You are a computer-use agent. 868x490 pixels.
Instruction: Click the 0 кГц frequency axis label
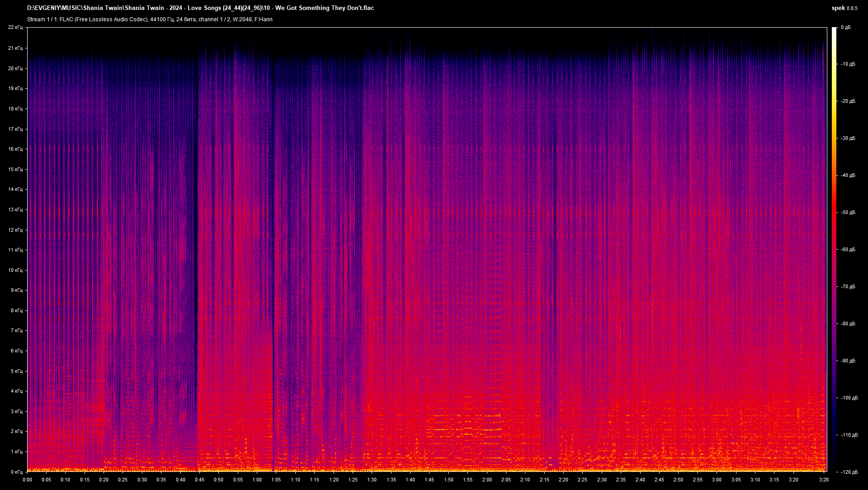coord(16,472)
